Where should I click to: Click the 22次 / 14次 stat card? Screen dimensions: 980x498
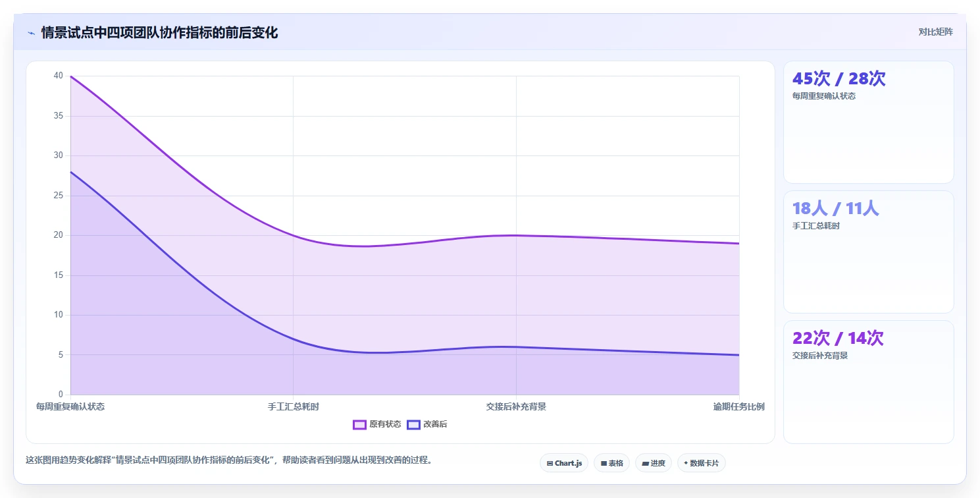(868, 382)
